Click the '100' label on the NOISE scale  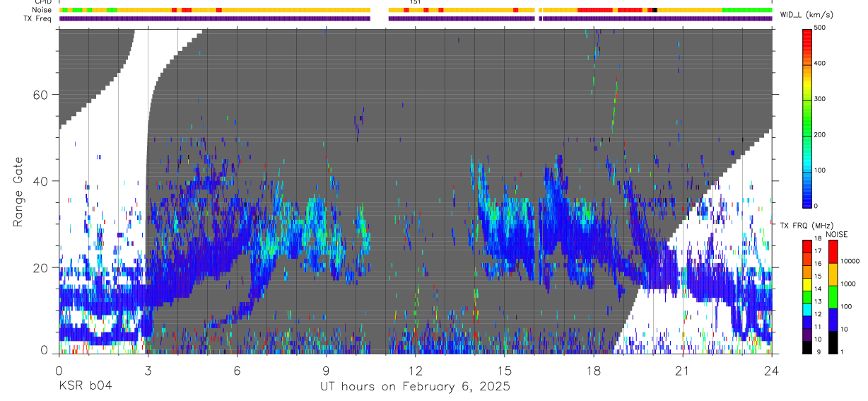tap(847, 306)
